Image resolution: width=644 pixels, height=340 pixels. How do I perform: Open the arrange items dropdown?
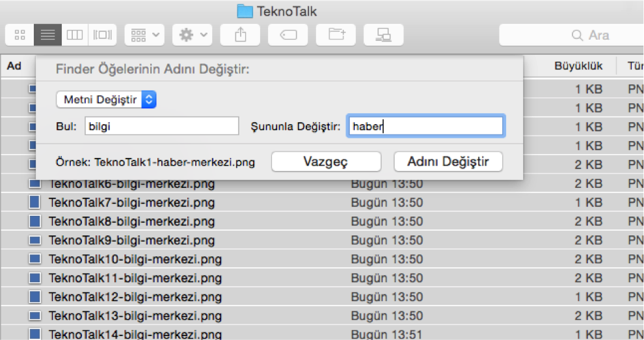[x=144, y=35]
